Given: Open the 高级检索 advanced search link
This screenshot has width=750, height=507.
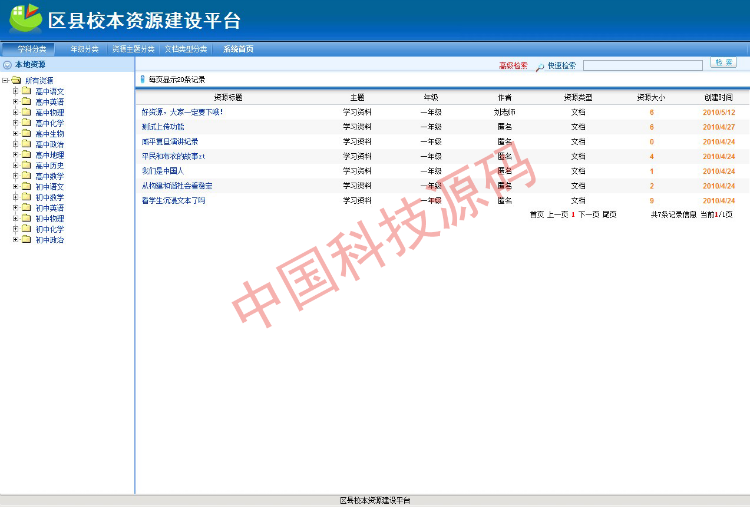Looking at the screenshot, I should click(x=513, y=66).
